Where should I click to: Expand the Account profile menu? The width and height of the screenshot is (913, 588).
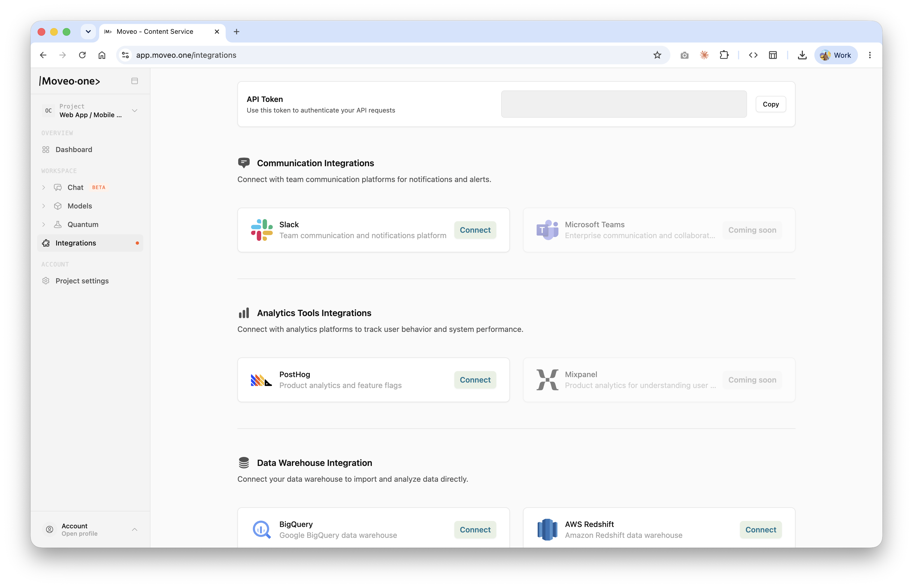(x=134, y=530)
